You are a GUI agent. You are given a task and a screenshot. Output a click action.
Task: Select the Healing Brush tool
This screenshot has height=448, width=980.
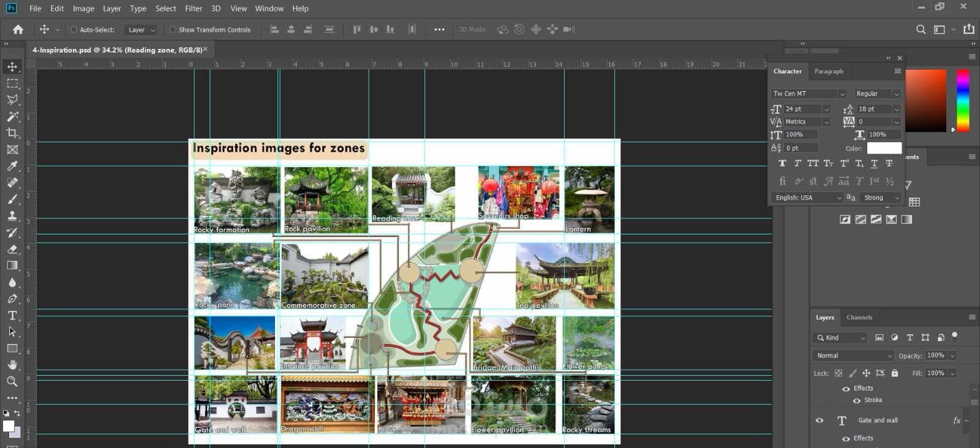12,182
